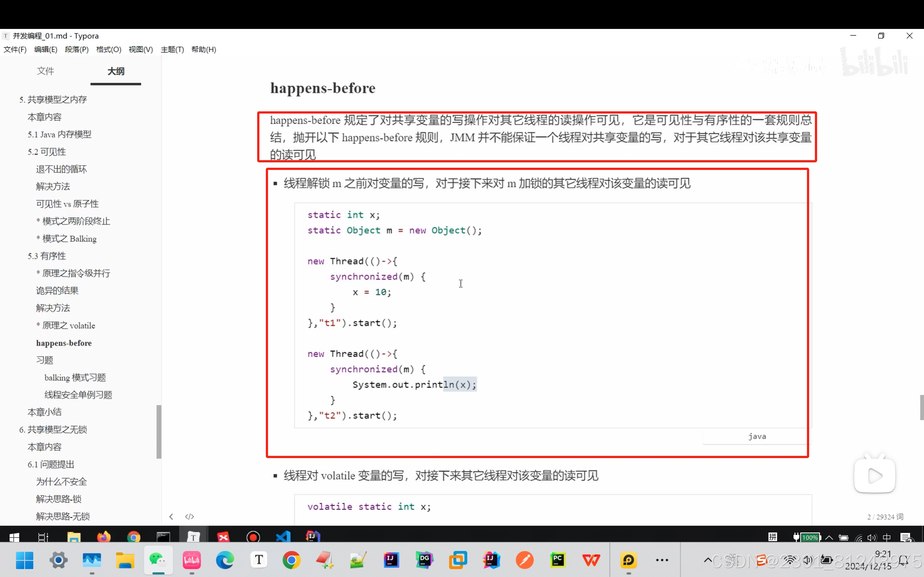This screenshot has width=924, height=577.
Task: Open WeChat from taskbar
Action: point(158,560)
